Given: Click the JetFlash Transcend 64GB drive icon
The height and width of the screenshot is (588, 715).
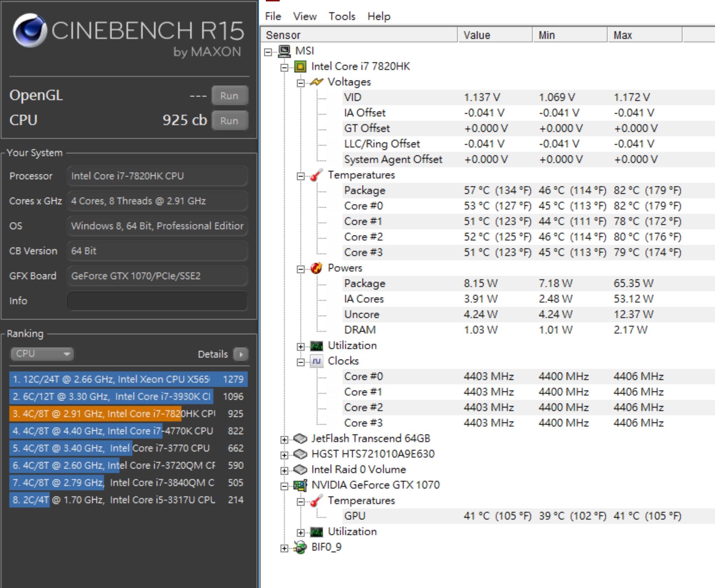Looking at the screenshot, I should [300, 439].
